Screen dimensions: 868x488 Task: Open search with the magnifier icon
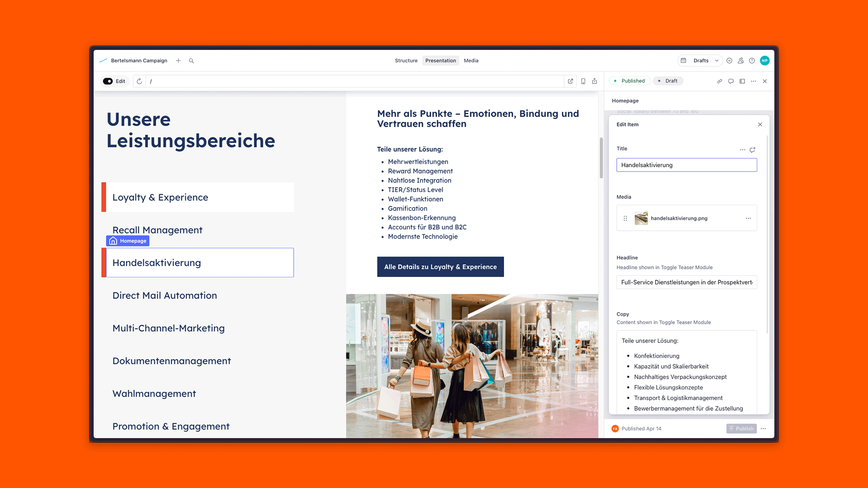191,61
